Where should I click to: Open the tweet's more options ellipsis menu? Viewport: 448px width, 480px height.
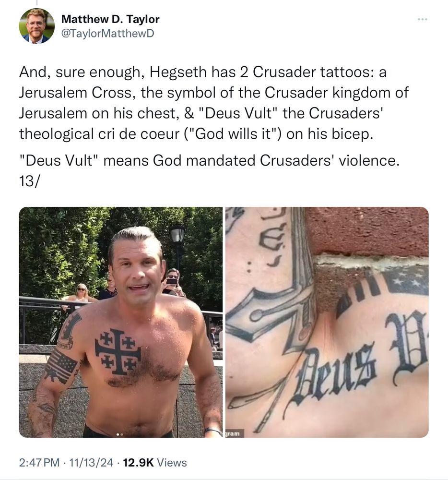(422, 20)
